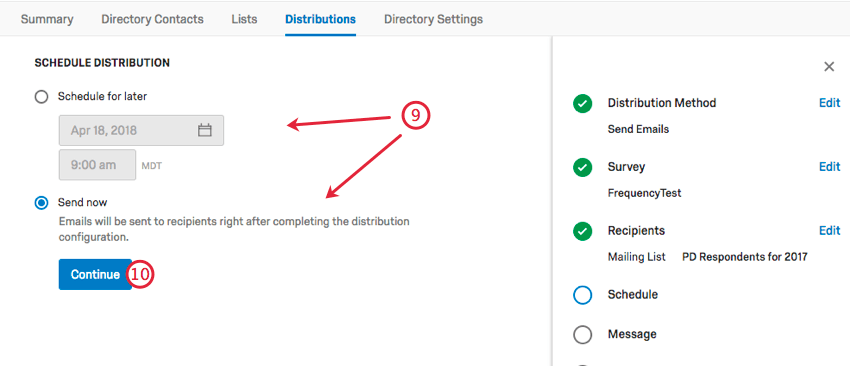
Task: Click green checkmark beside Survey
Action: point(582,167)
